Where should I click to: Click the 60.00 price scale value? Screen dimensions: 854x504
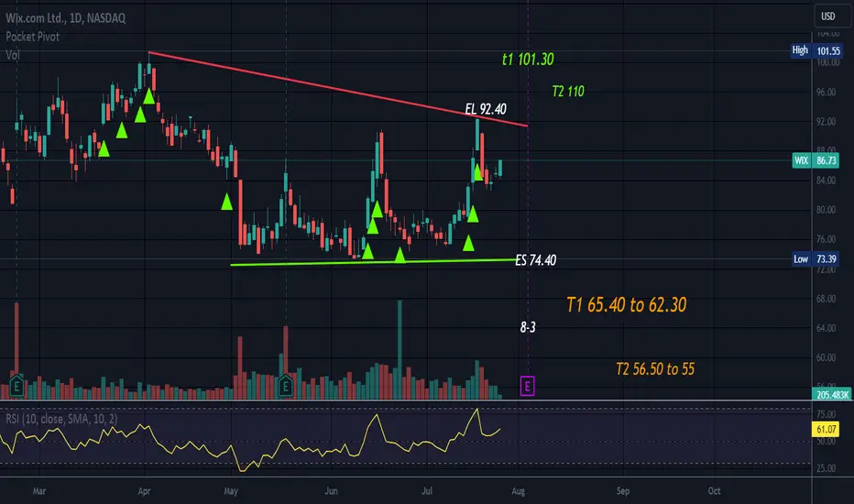(x=826, y=357)
